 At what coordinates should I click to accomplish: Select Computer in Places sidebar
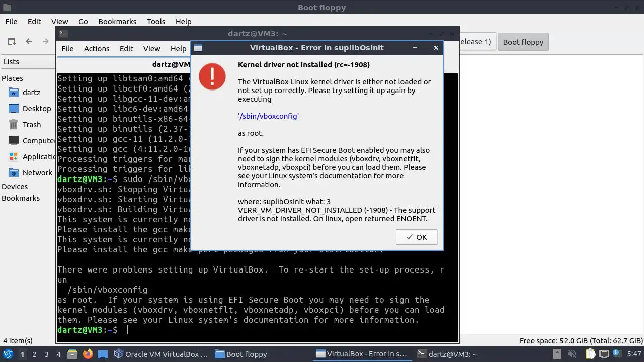tap(31, 141)
